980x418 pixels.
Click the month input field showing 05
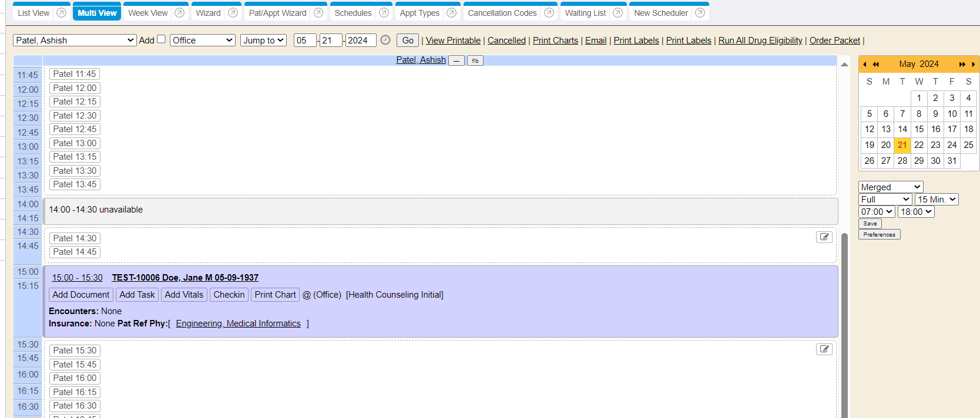pos(304,40)
